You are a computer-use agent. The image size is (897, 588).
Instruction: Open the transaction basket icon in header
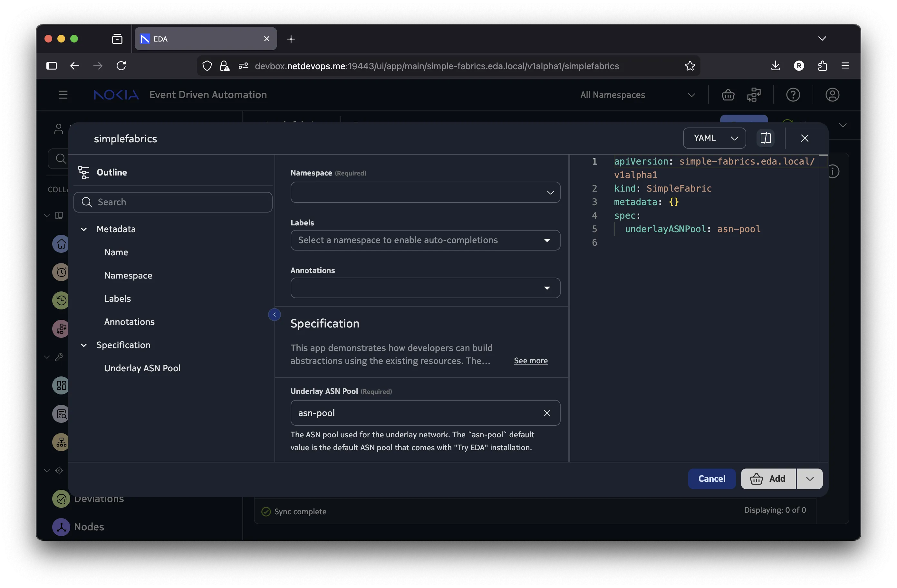point(728,95)
